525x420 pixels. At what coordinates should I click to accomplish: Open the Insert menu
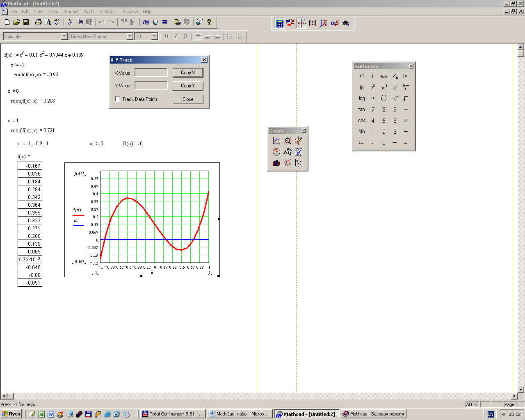(x=54, y=11)
